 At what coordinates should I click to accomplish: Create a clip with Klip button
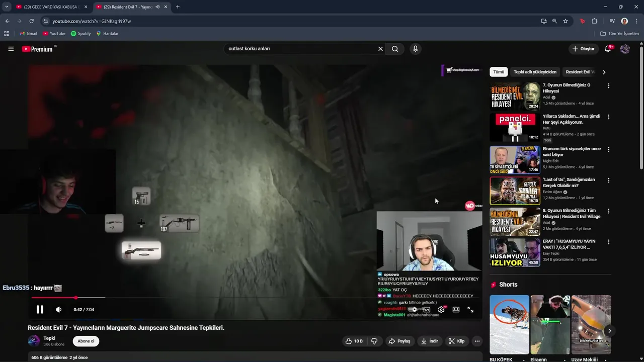click(x=456, y=341)
